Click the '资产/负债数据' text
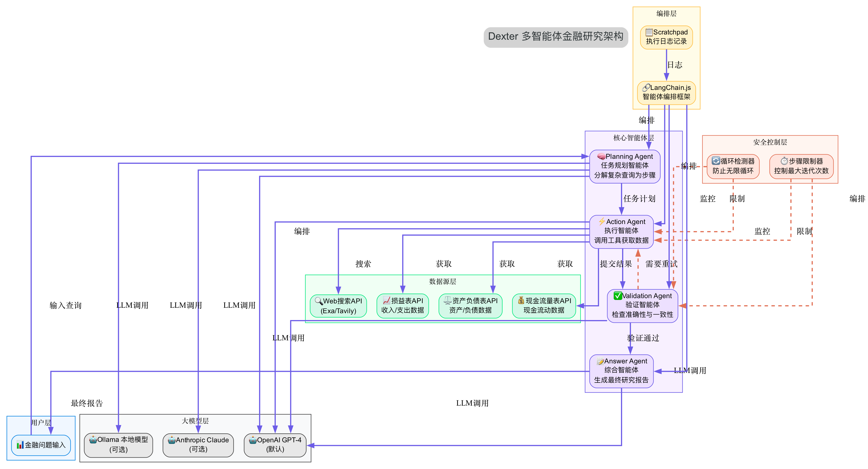868x469 pixels. click(x=470, y=310)
